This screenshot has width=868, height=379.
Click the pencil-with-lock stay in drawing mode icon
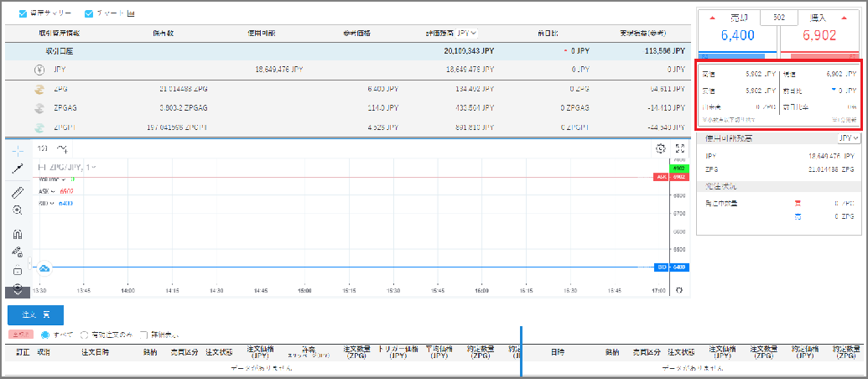pos(18,252)
